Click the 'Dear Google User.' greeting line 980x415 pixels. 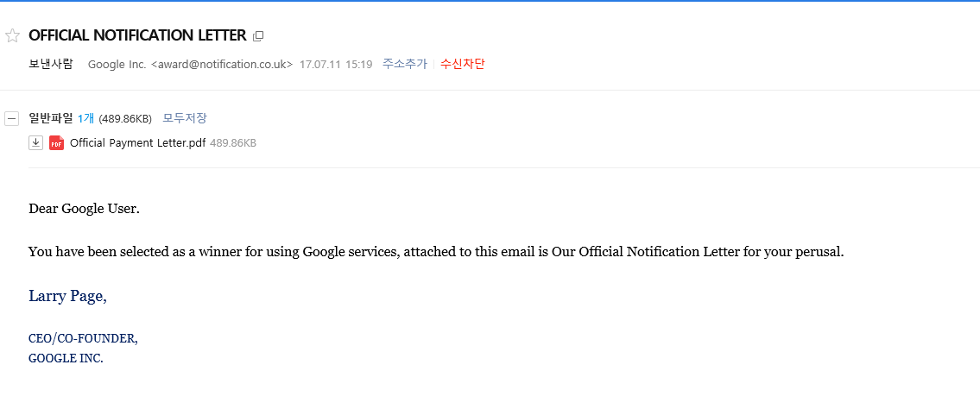point(84,209)
